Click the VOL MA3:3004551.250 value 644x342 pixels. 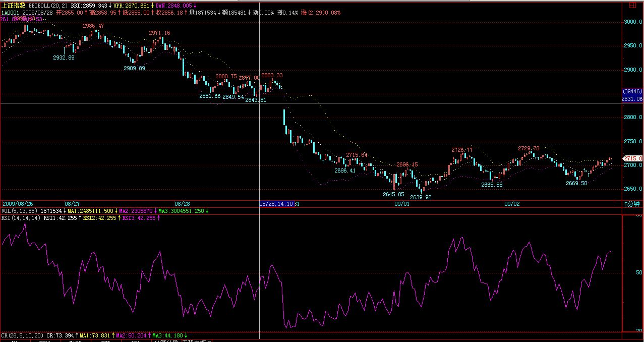tap(182, 211)
